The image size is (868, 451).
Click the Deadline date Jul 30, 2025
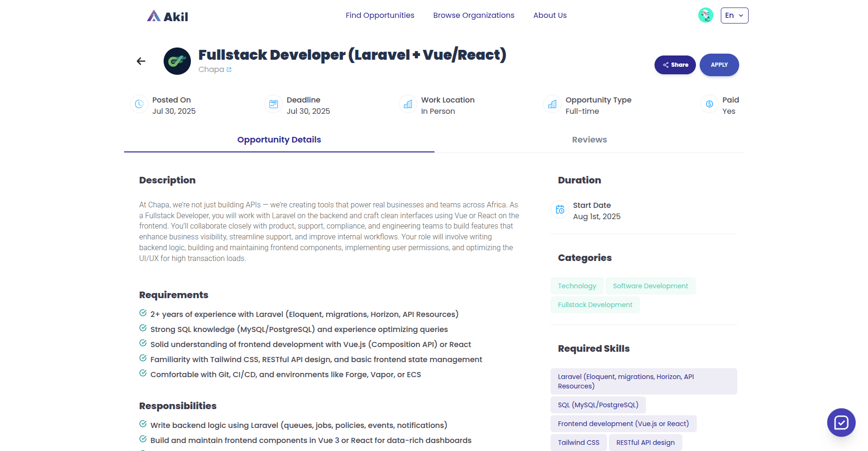coord(308,111)
